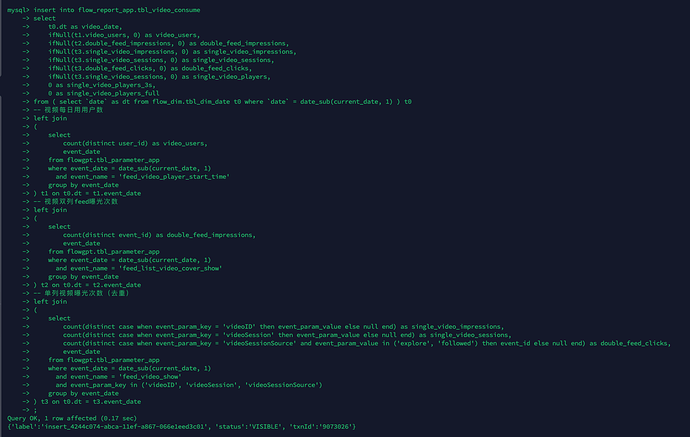Click 'as double_feed_clicks' alias at line end

pyautogui.click(x=630, y=343)
